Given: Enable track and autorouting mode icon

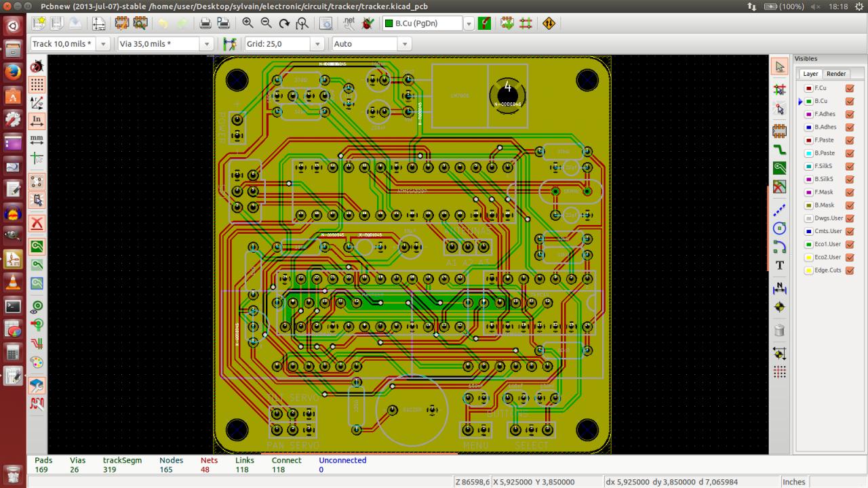Looking at the screenshot, I should coord(525,23).
